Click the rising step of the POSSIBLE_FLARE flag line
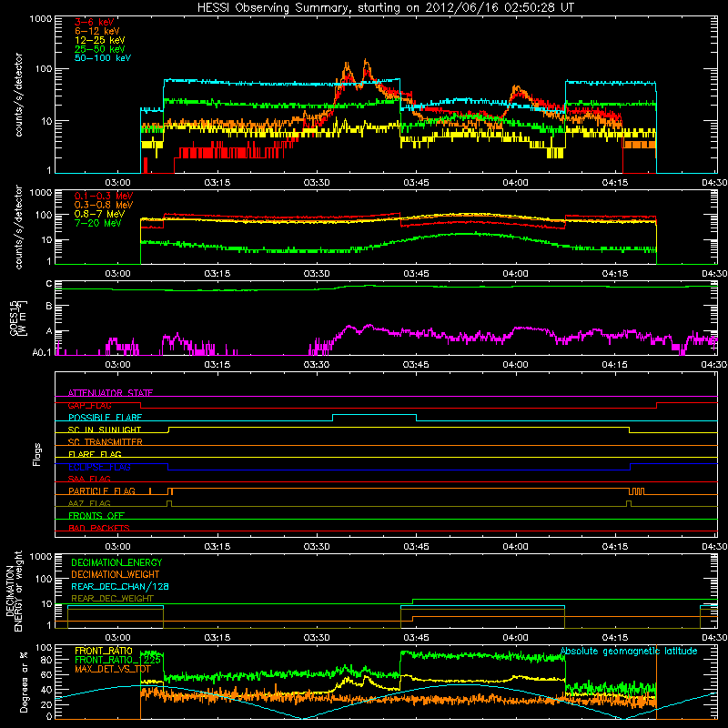728x728 pixels. pyautogui.click(x=332, y=418)
